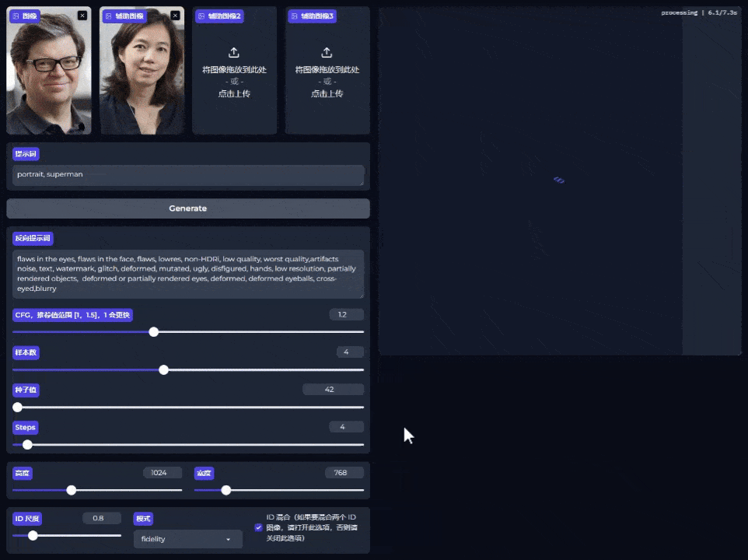Click the seed value field showing 42
This screenshot has width=748, height=560.
(333, 389)
